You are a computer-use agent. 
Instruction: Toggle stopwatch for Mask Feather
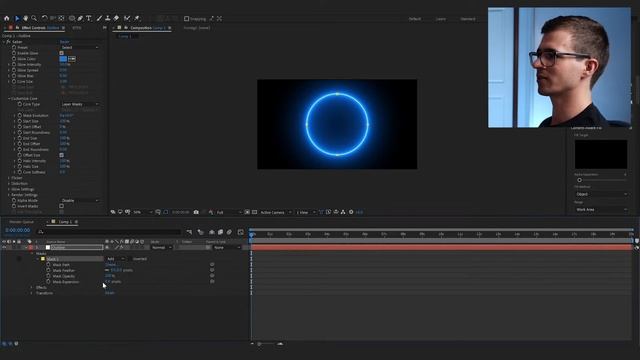click(49, 270)
